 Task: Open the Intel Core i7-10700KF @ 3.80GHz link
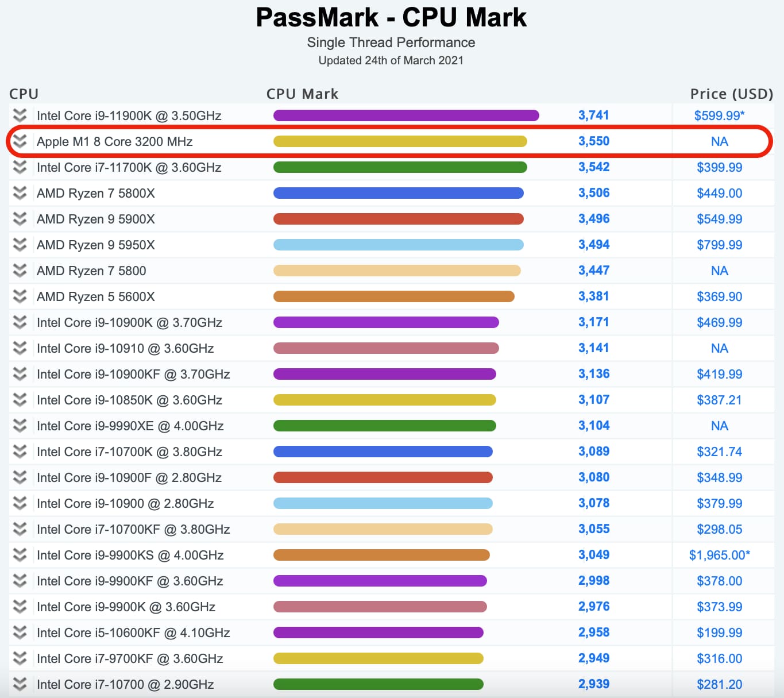133,529
